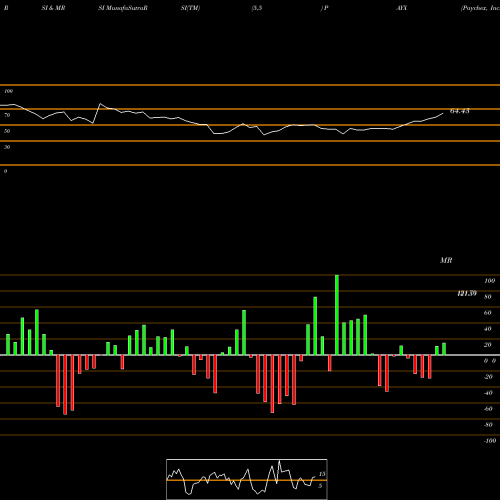This screenshot has width=500, height=500.
Task: Select the MR heading above the histogram
Action: click(446, 260)
